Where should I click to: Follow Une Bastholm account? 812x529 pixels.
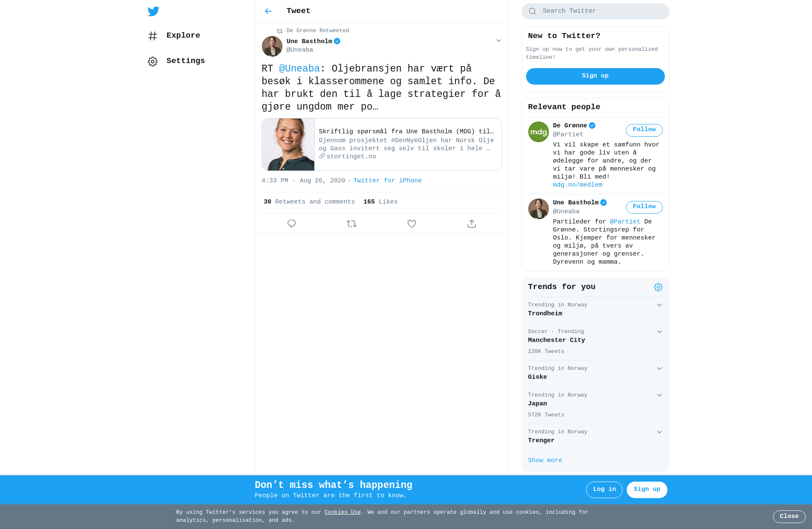point(644,207)
